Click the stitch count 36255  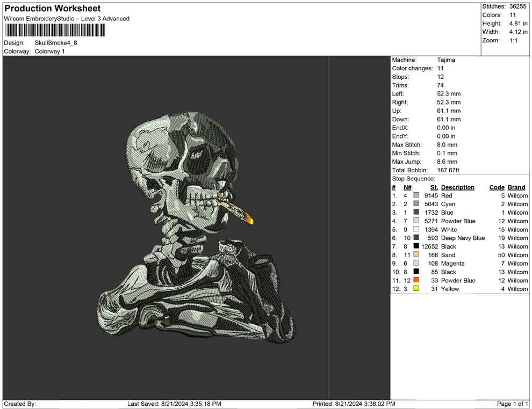[517, 6]
